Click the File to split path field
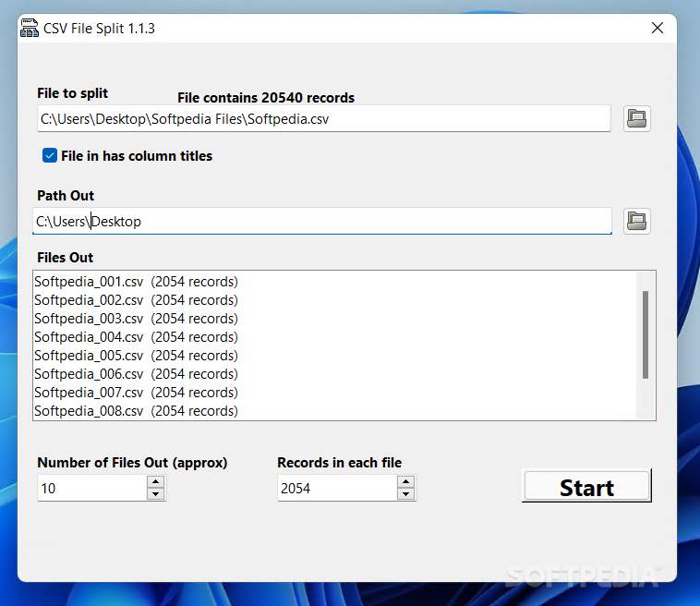The width and height of the screenshot is (700, 606). click(x=323, y=119)
